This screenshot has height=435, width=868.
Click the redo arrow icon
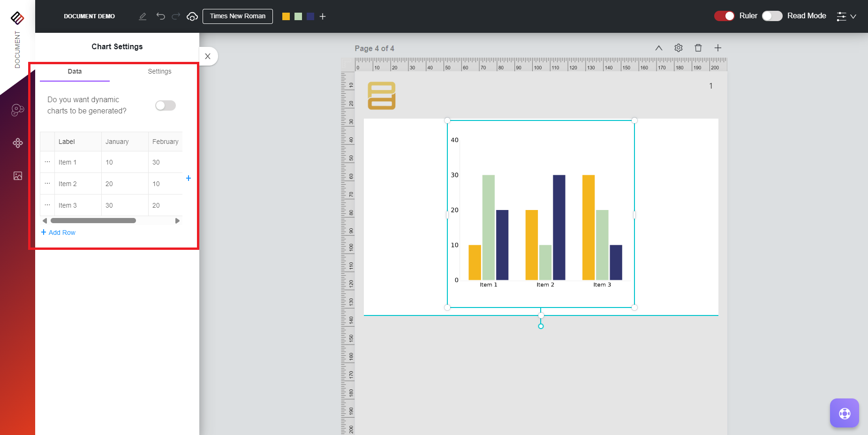tap(176, 16)
